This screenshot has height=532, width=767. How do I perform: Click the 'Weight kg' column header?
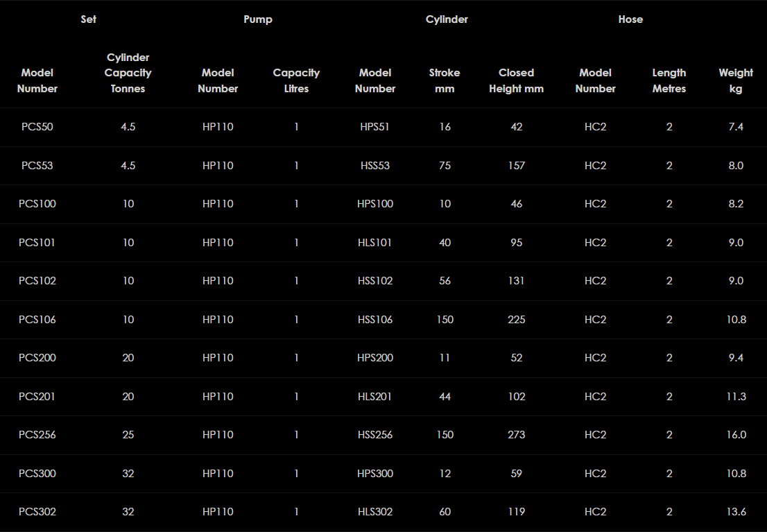(x=736, y=80)
